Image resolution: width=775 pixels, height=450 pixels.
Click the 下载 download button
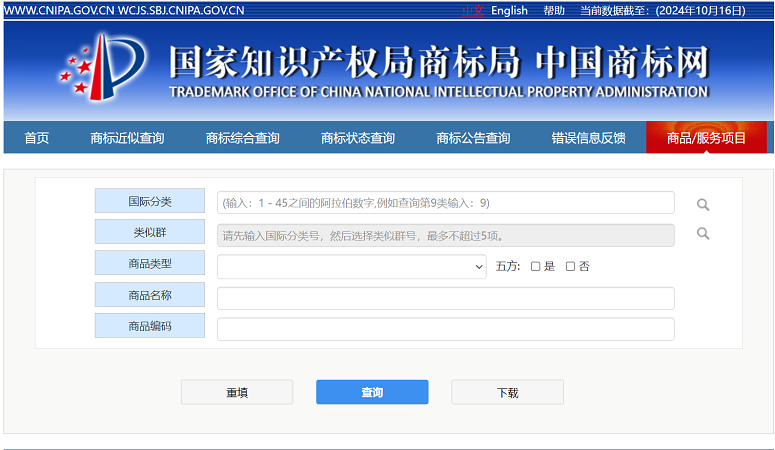pos(507,392)
